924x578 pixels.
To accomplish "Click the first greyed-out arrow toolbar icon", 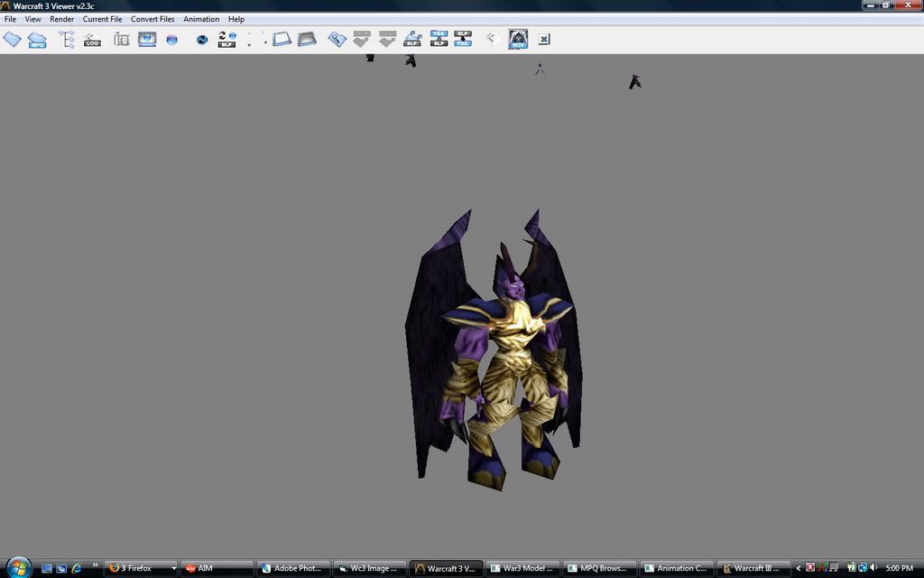I will tap(362, 40).
